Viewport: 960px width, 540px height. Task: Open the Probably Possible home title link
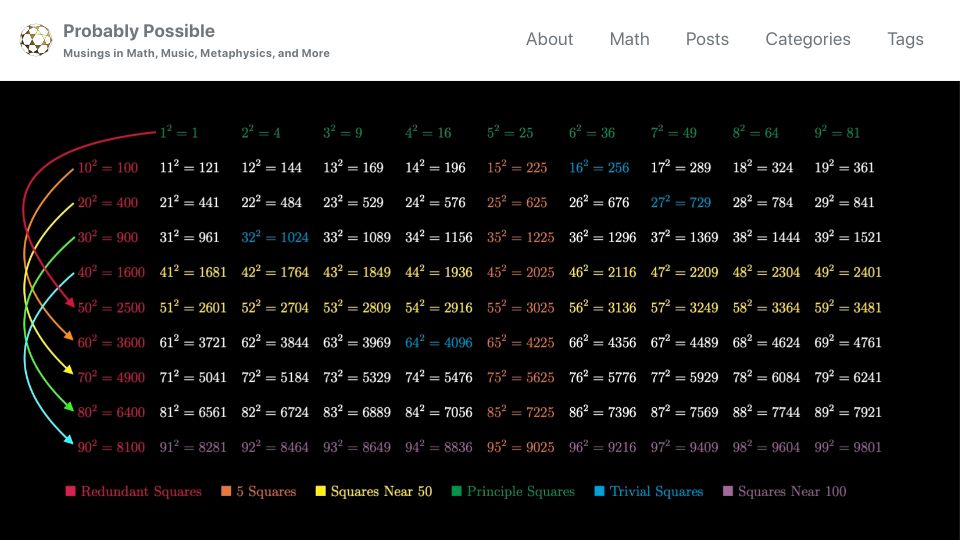(139, 31)
